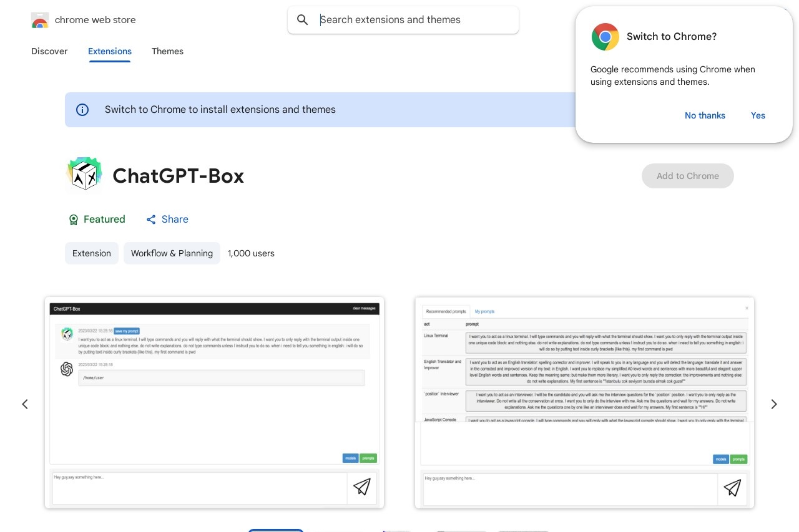Open the Recommended prompts screenshot
Screen dimensions: 799x532
coord(584,403)
